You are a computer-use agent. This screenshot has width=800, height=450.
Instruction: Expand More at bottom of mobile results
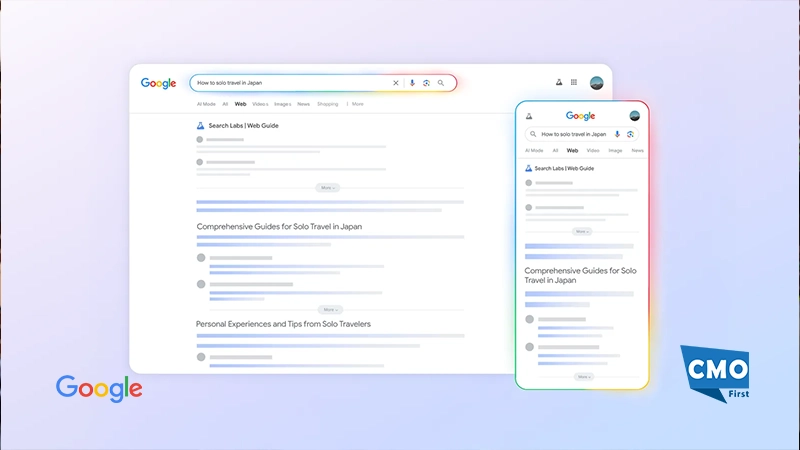(584, 377)
